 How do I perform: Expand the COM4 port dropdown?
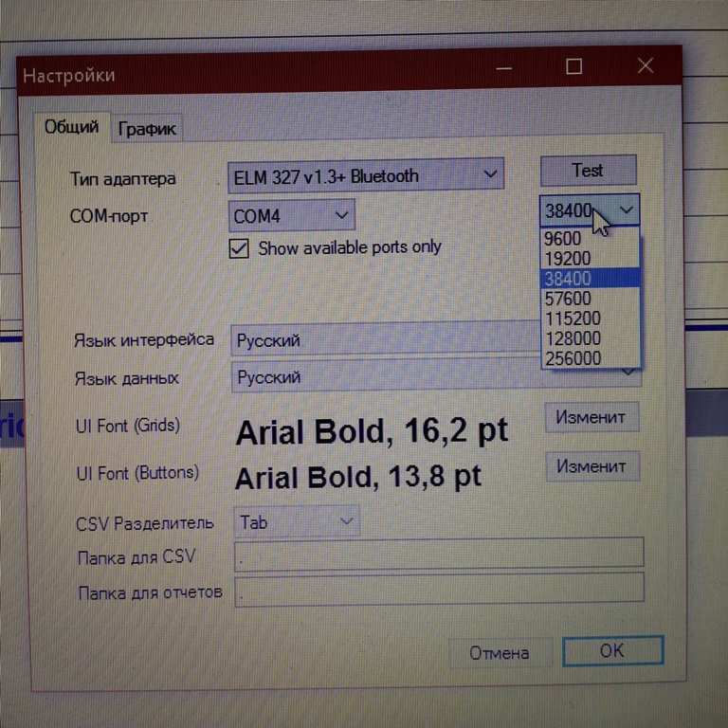pos(292,216)
